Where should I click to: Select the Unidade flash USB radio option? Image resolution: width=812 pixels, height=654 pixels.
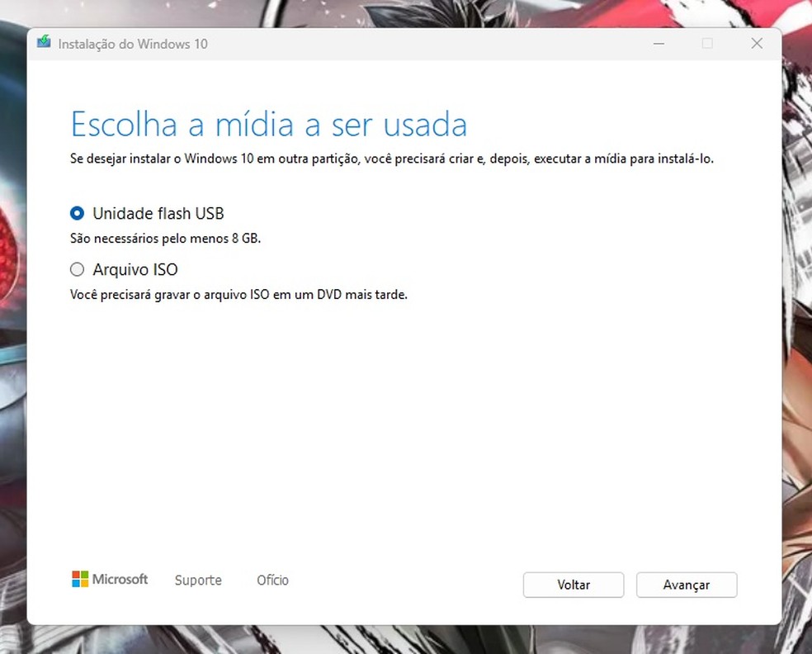[78, 213]
